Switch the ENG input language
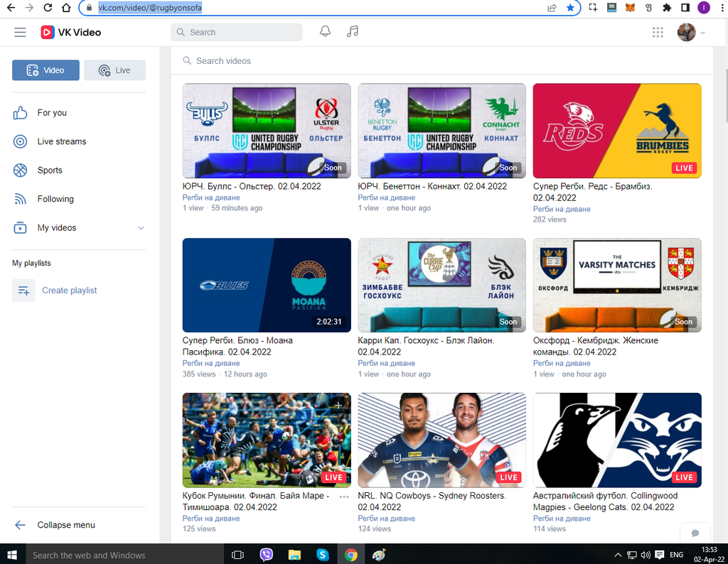This screenshot has width=728, height=564. point(677,555)
